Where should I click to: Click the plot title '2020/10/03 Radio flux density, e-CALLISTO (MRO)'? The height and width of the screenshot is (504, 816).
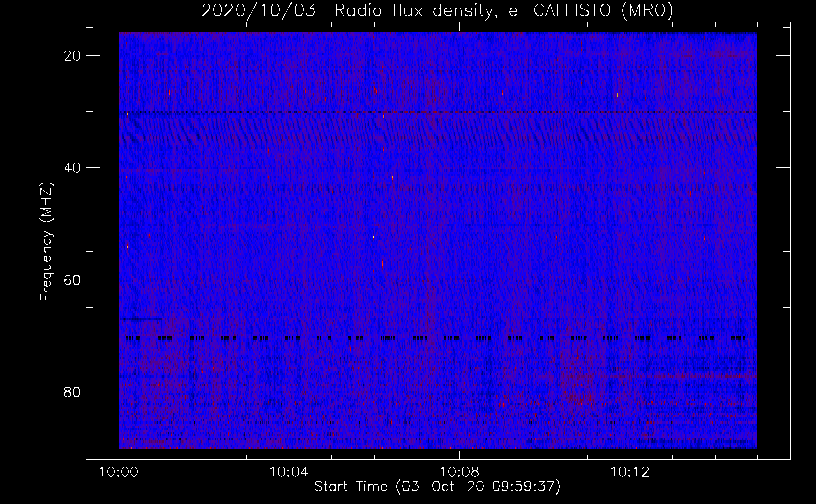[x=437, y=10]
